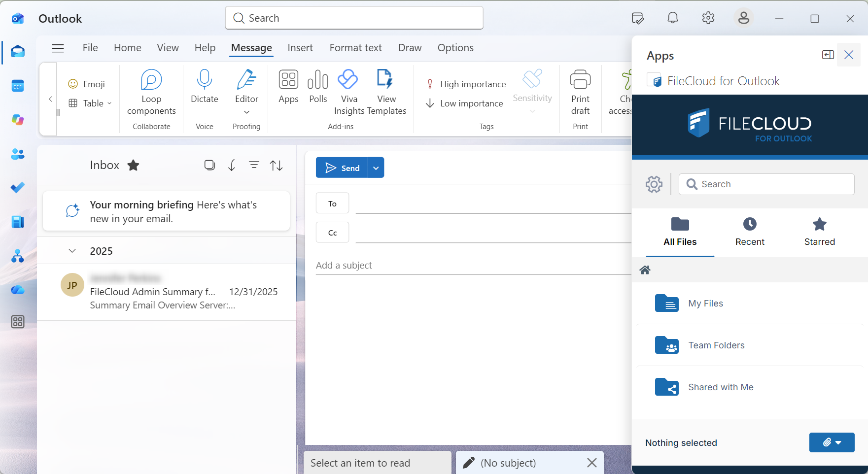Open Mail from the left app rail
The height and width of the screenshot is (474, 868).
[x=18, y=52]
